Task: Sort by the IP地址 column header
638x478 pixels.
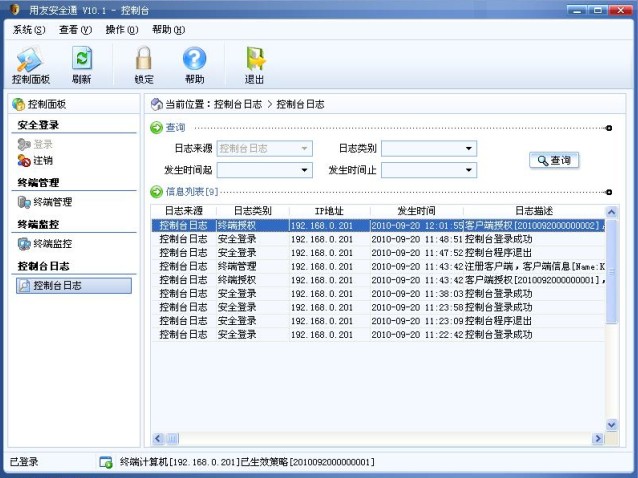Action: pos(330,211)
